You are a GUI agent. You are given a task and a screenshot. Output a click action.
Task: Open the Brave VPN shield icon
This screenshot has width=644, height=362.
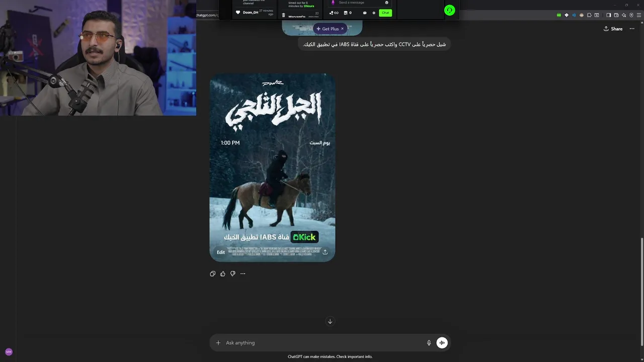click(x=632, y=15)
